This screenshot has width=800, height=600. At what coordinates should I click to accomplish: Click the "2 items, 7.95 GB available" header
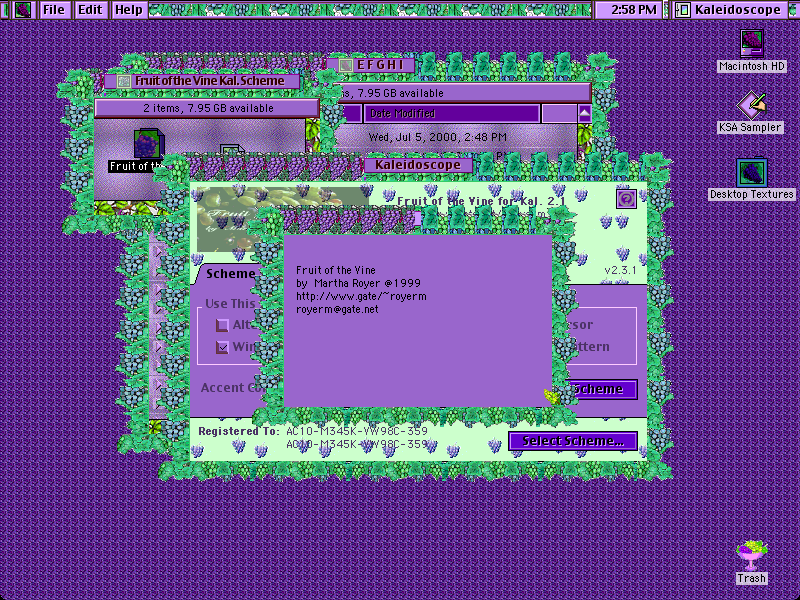(x=208, y=108)
